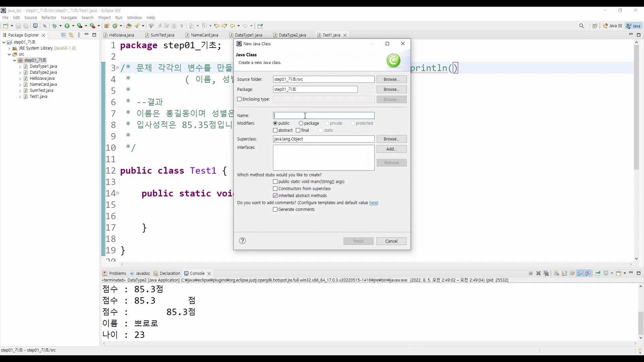The height and width of the screenshot is (362, 644).
Task: Collapse the src folder node
Action: click(x=9, y=54)
